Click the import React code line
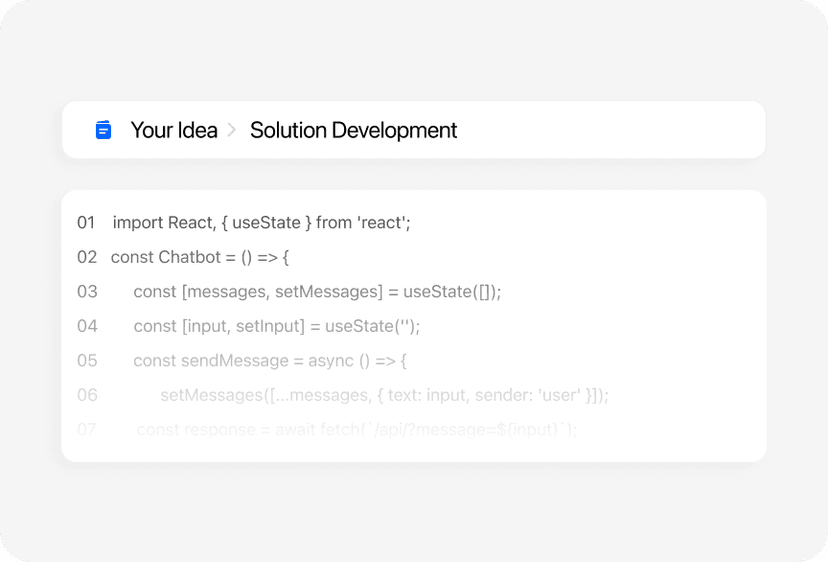The height and width of the screenshot is (562, 828). pyautogui.click(x=261, y=223)
